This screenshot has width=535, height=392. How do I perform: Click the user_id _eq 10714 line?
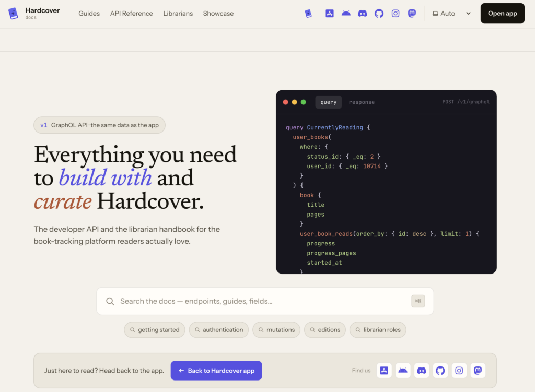[347, 166]
